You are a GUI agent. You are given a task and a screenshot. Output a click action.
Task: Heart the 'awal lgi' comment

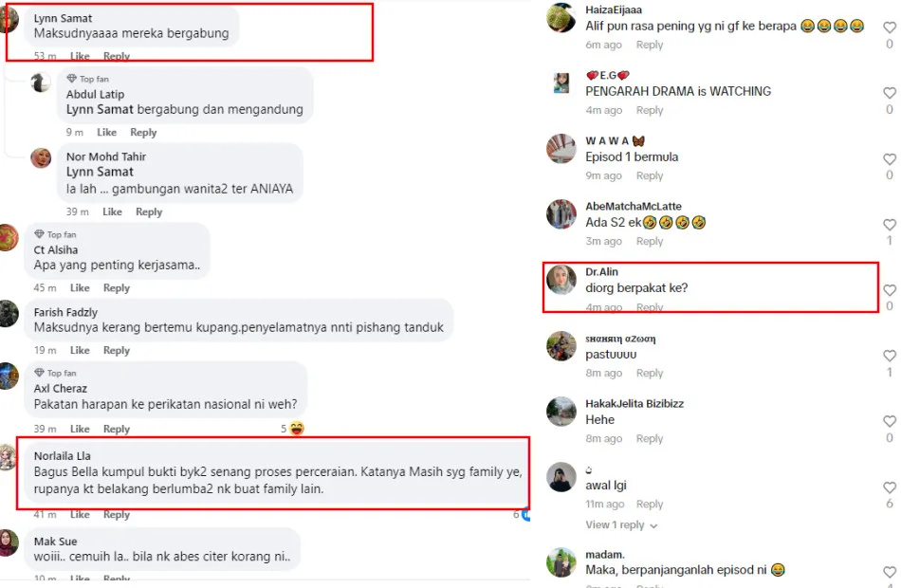pos(890,487)
